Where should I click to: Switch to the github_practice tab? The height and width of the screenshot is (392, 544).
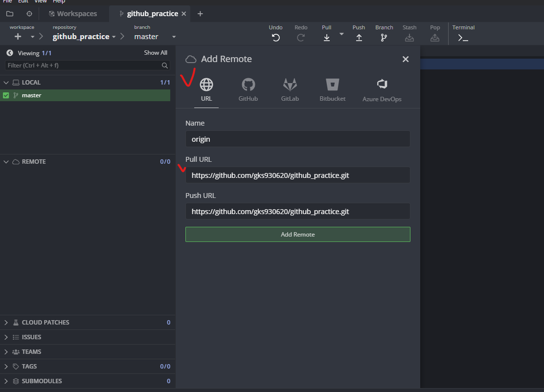point(149,14)
